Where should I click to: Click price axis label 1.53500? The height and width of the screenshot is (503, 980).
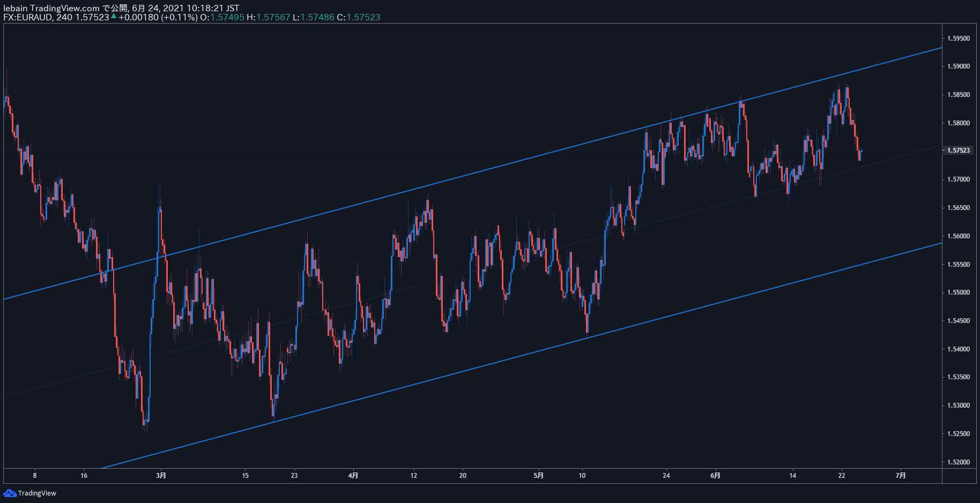pyautogui.click(x=959, y=377)
